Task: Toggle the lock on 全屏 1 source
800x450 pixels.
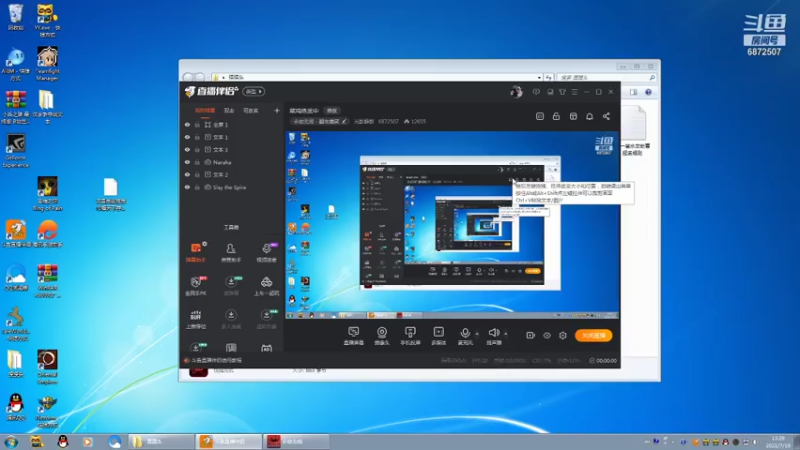Action: point(197,124)
